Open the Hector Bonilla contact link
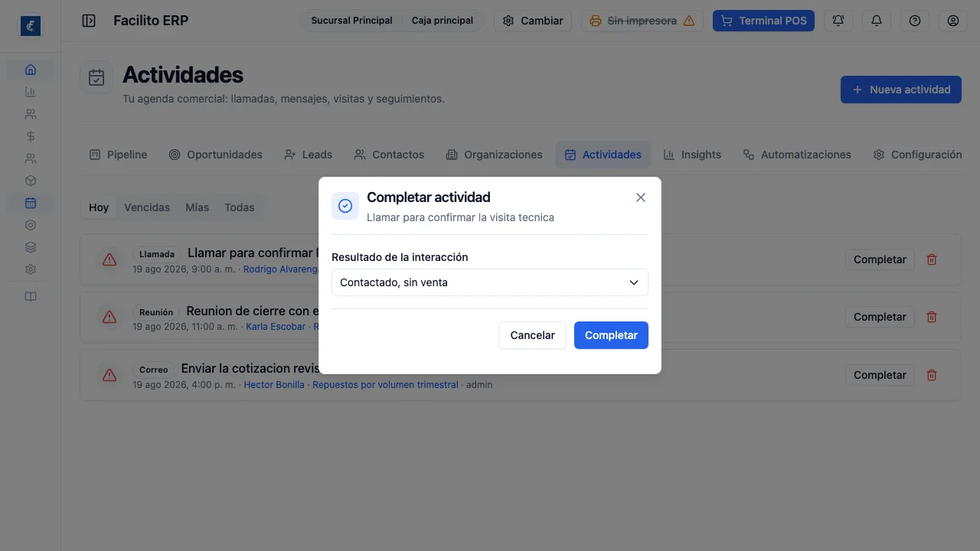The height and width of the screenshot is (551, 980). coord(274,385)
